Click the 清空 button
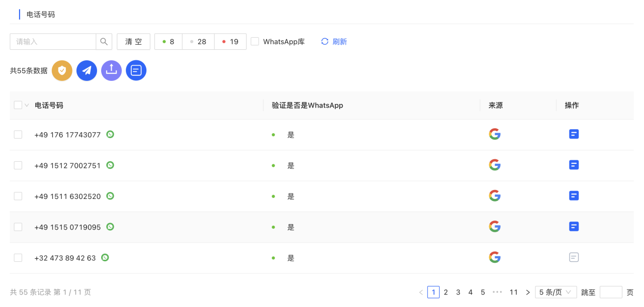This screenshot has height=307, width=644. [133, 42]
